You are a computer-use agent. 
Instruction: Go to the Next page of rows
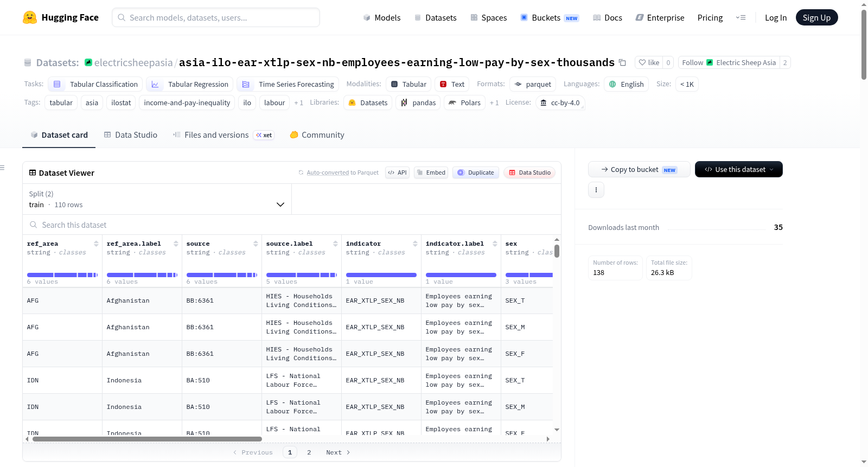click(338, 452)
